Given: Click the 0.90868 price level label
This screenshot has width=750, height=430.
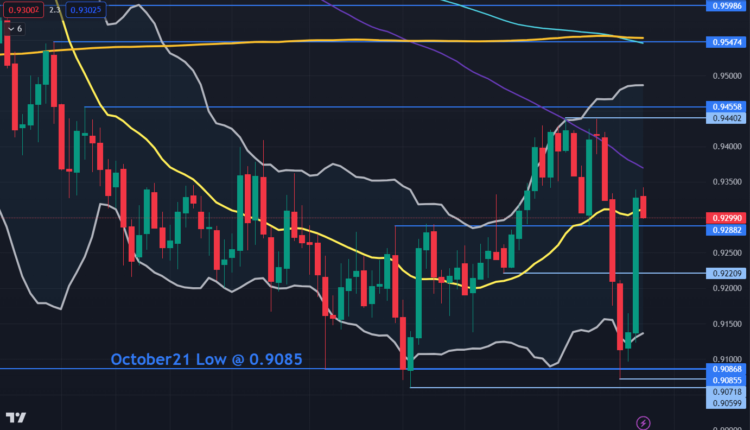Looking at the screenshot, I should coord(725,369).
